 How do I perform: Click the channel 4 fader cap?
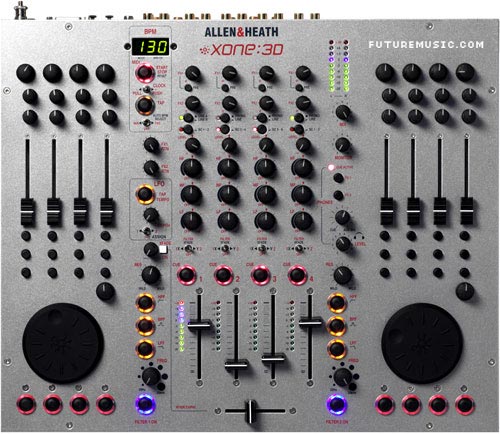click(310, 322)
